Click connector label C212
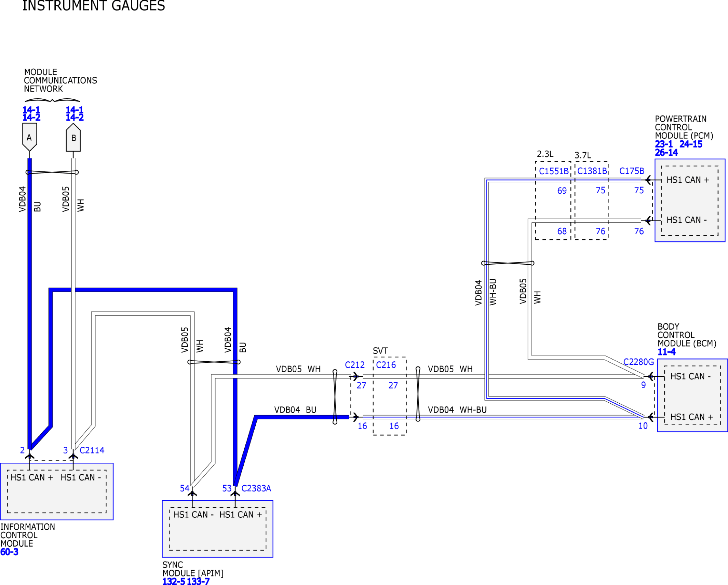728x585 pixels. (354, 365)
